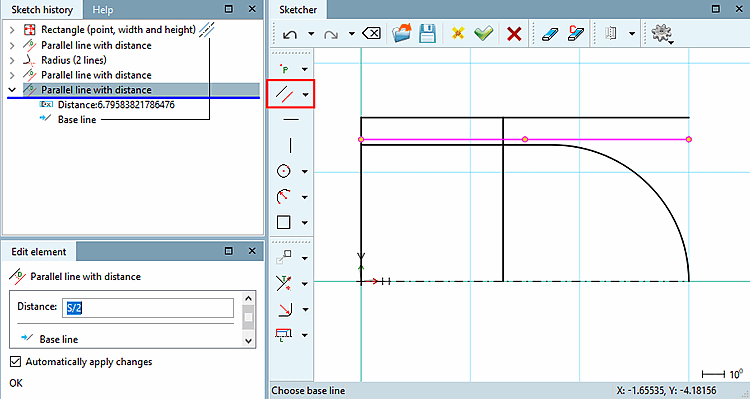Click the Edit element panel scrollbar down arrow
750x399 pixels.
(x=248, y=341)
